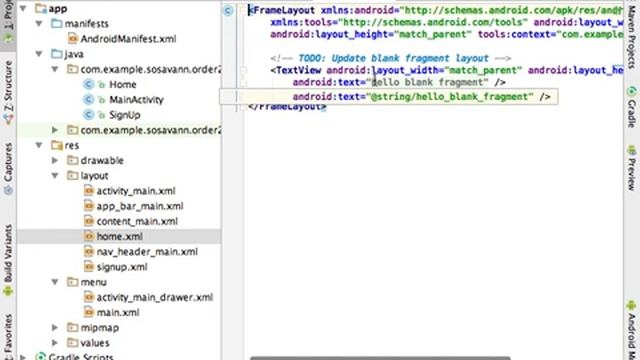Collapse the app module node
640x360 pixels.
23,8
